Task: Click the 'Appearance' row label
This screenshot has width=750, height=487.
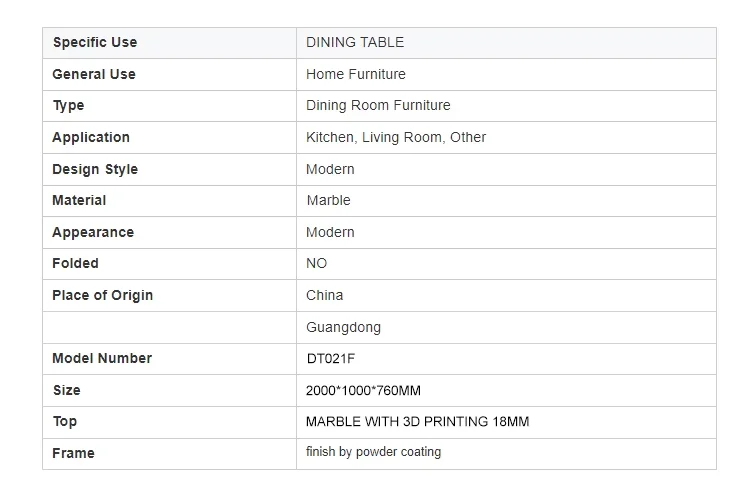Action: 93,232
